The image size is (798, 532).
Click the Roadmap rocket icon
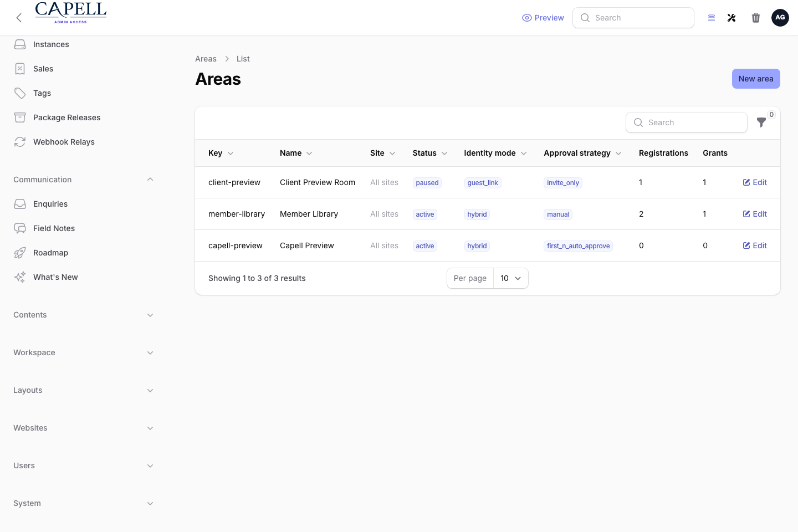(20, 253)
